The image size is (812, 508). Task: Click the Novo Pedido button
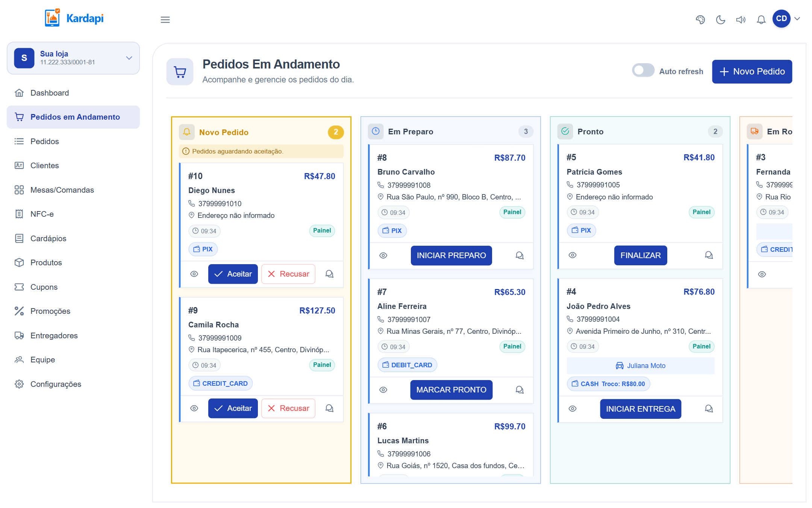(752, 71)
